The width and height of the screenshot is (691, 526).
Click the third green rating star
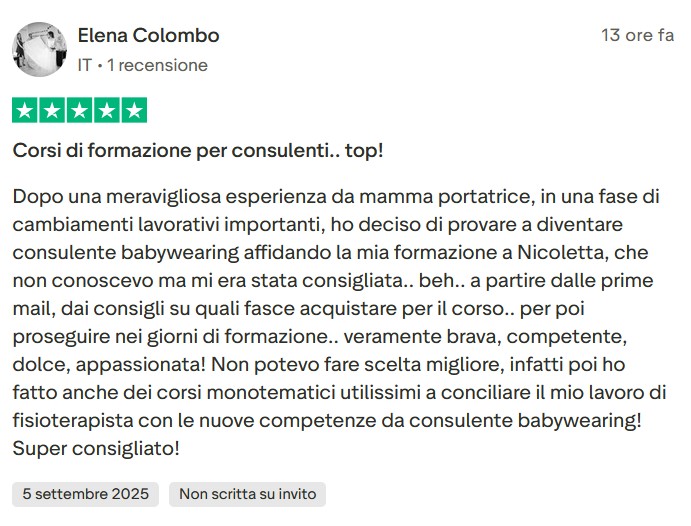[x=80, y=111]
